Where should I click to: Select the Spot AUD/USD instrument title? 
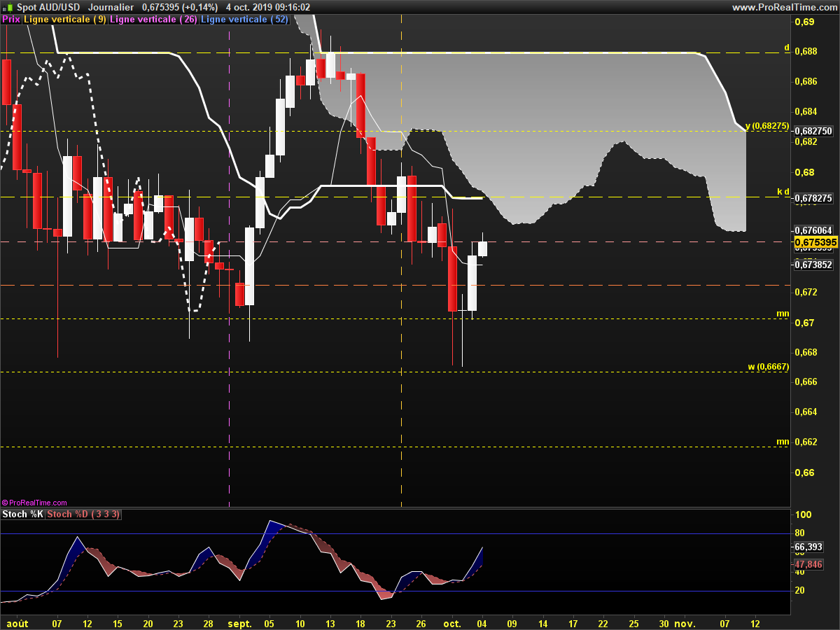tap(48, 7)
